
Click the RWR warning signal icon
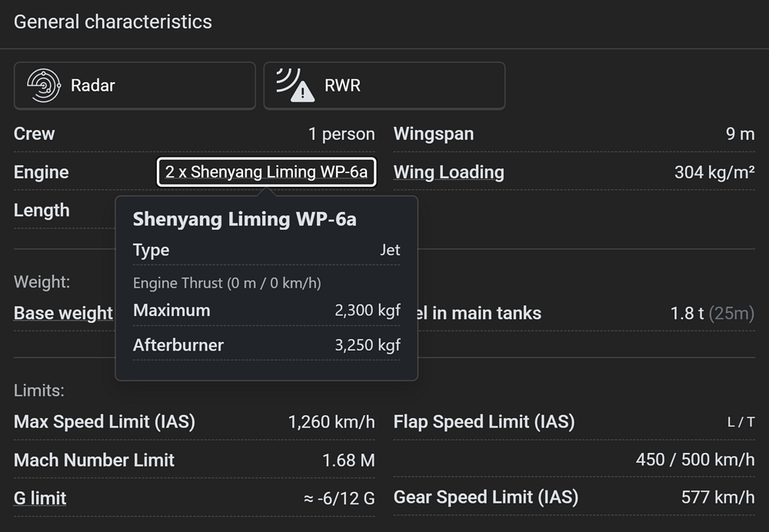[x=295, y=85]
